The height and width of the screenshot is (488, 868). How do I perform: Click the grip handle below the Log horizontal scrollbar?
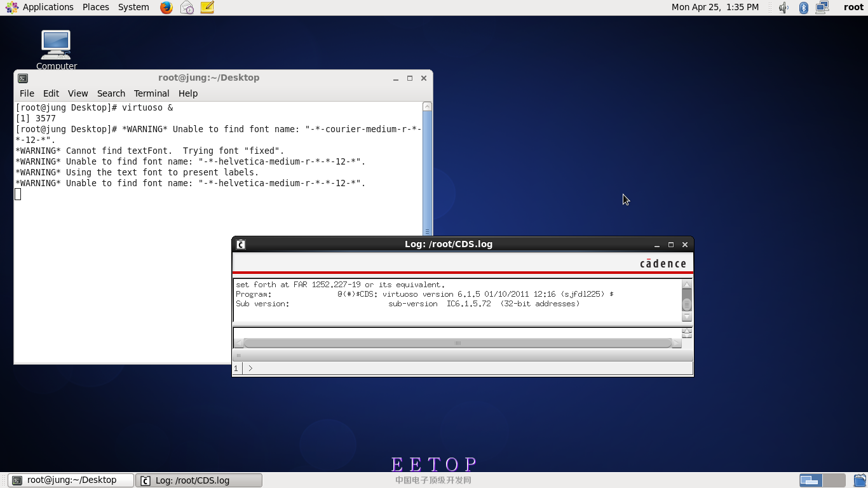click(x=239, y=355)
